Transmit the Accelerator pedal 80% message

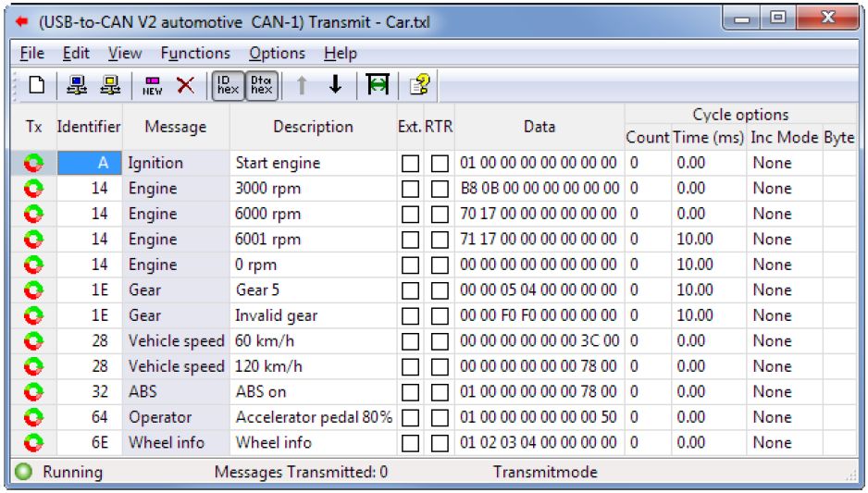point(33,418)
